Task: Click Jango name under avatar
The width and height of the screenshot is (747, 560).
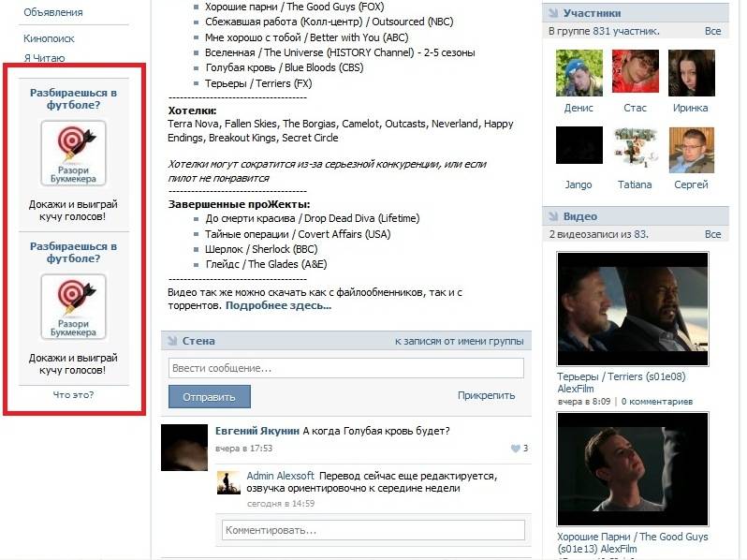Action: coord(579,184)
